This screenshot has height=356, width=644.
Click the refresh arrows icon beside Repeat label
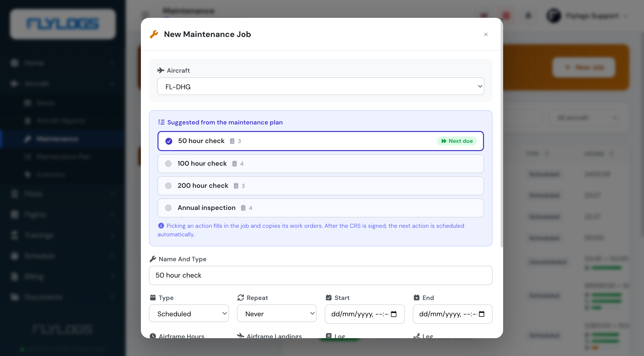(x=241, y=298)
